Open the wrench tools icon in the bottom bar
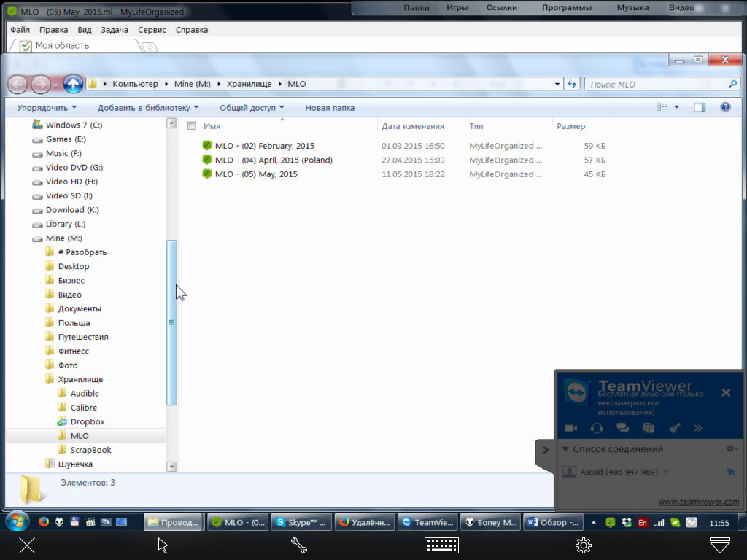The width and height of the screenshot is (747, 560). tap(298, 545)
